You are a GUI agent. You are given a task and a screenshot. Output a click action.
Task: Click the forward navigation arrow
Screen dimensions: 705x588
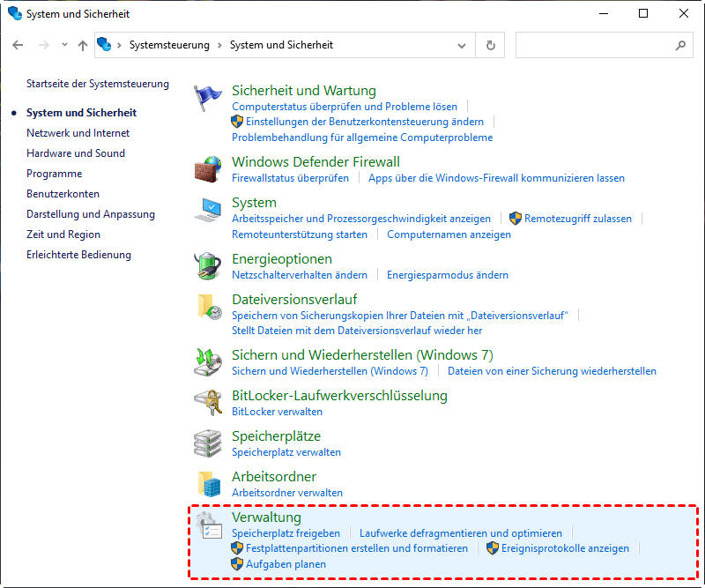tap(43, 45)
